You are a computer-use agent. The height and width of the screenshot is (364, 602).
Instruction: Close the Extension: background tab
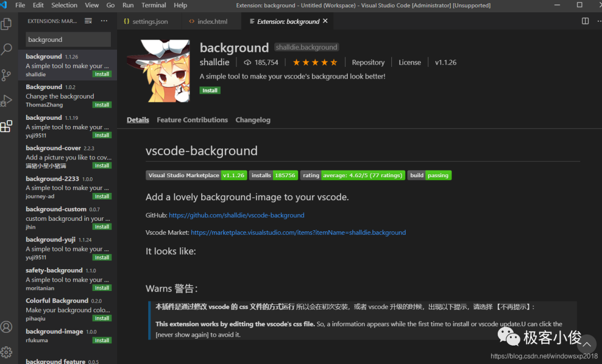(x=325, y=21)
